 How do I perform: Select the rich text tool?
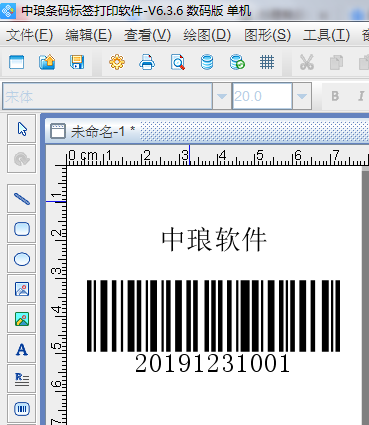point(22,379)
